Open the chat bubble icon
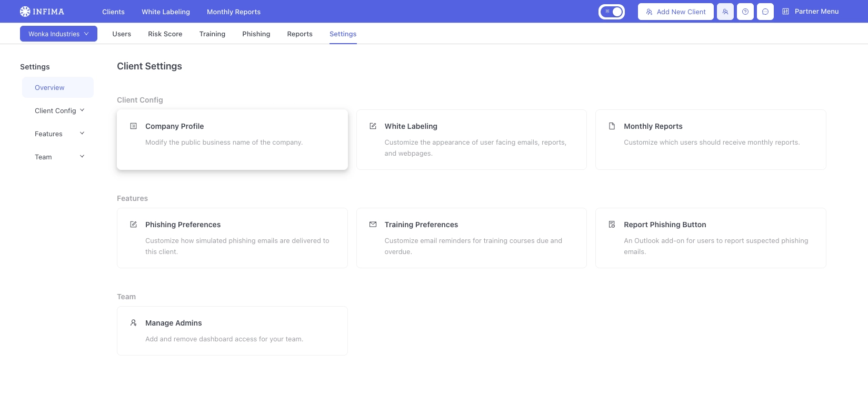Screen dimensions: 868x395 [765, 12]
